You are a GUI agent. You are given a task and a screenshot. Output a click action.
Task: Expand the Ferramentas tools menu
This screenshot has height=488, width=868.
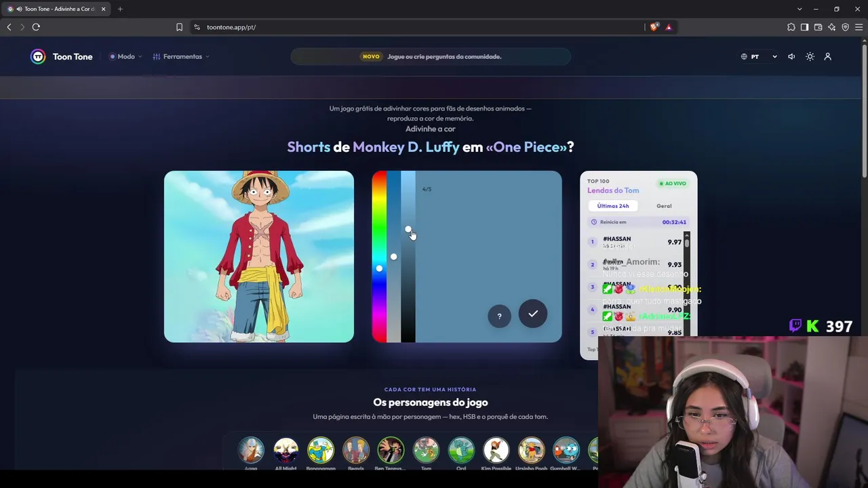pos(181,56)
